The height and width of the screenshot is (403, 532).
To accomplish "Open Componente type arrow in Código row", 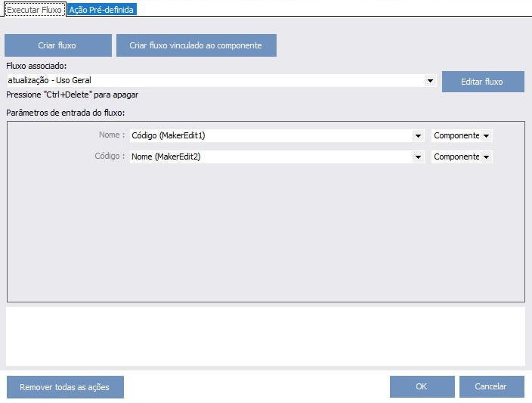I will coord(486,157).
